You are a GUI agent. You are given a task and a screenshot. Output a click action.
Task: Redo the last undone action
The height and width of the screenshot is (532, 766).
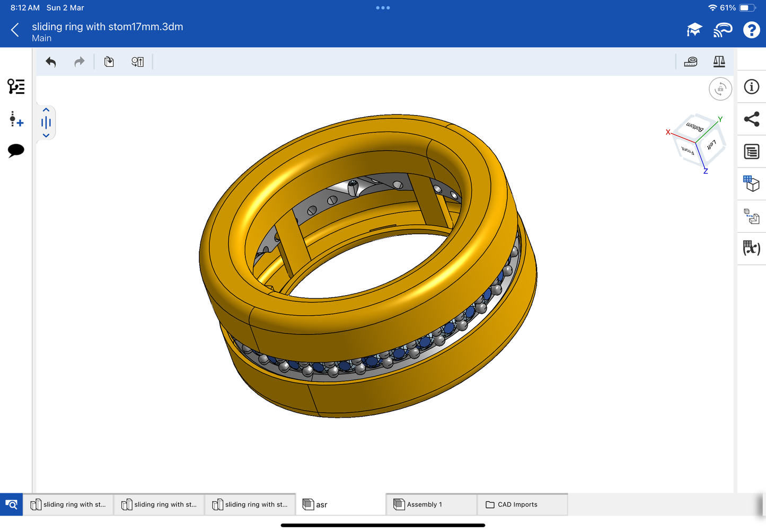[x=79, y=62]
